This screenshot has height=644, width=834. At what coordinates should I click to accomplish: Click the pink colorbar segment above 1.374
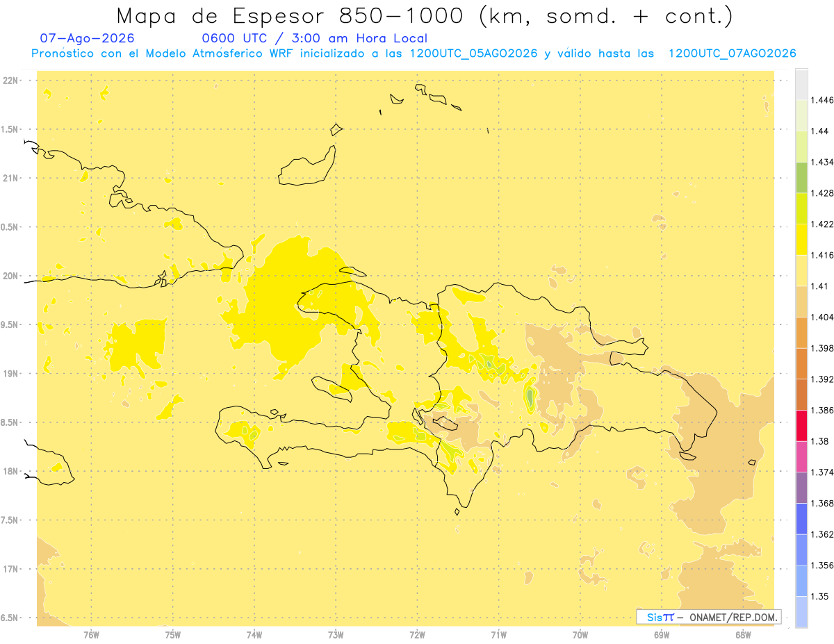[x=801, y=456]
